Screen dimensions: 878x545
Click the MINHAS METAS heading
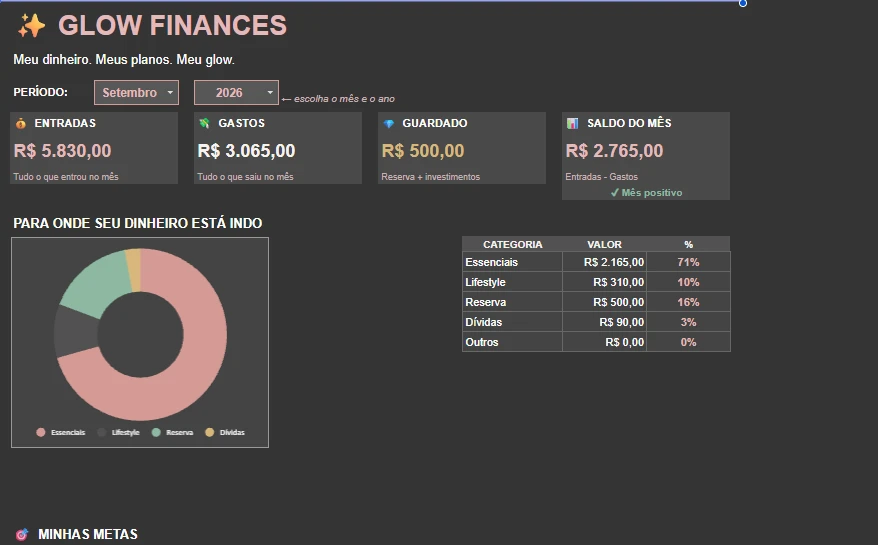tap(88, 534)
